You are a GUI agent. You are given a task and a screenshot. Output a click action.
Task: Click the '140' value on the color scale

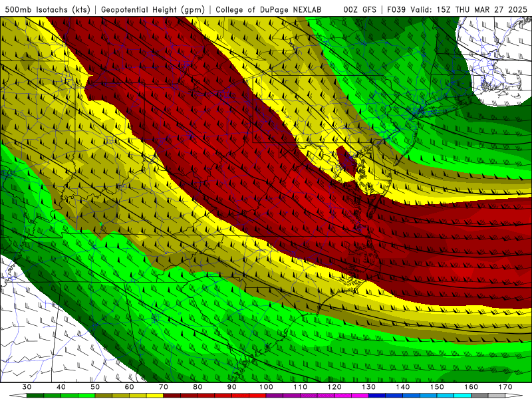(403, 387)
